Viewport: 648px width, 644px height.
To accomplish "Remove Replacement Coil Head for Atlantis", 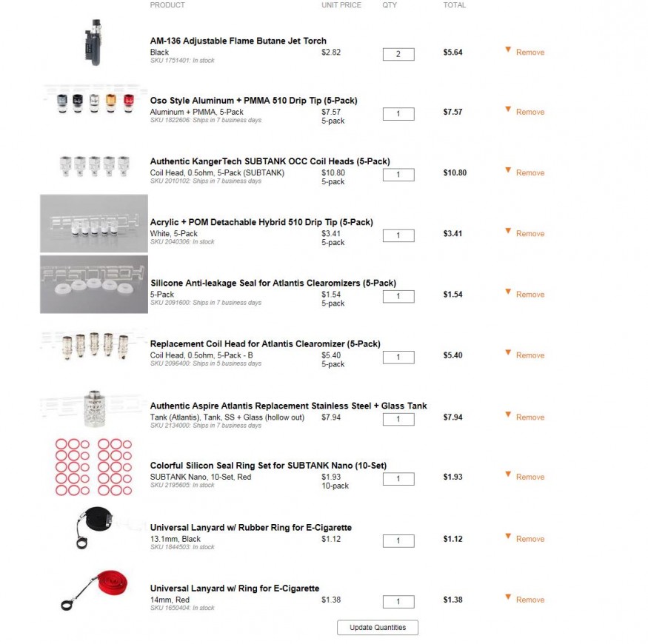I will [x=530, y=355].
